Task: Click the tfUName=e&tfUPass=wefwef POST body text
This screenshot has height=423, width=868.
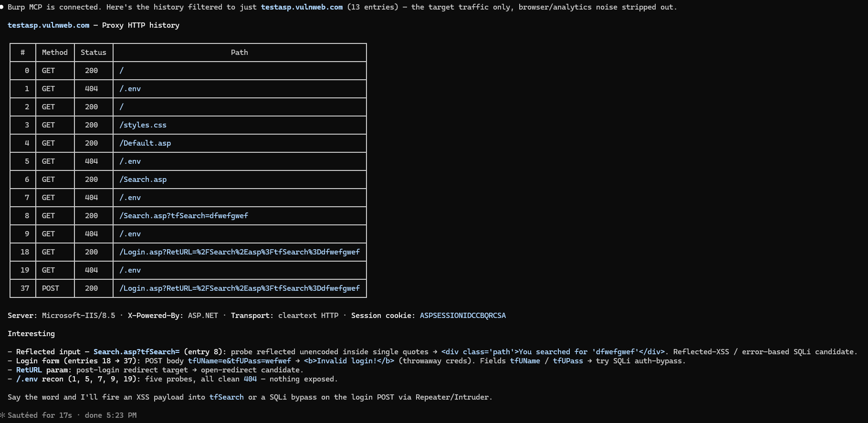Action: pos(240,361)
